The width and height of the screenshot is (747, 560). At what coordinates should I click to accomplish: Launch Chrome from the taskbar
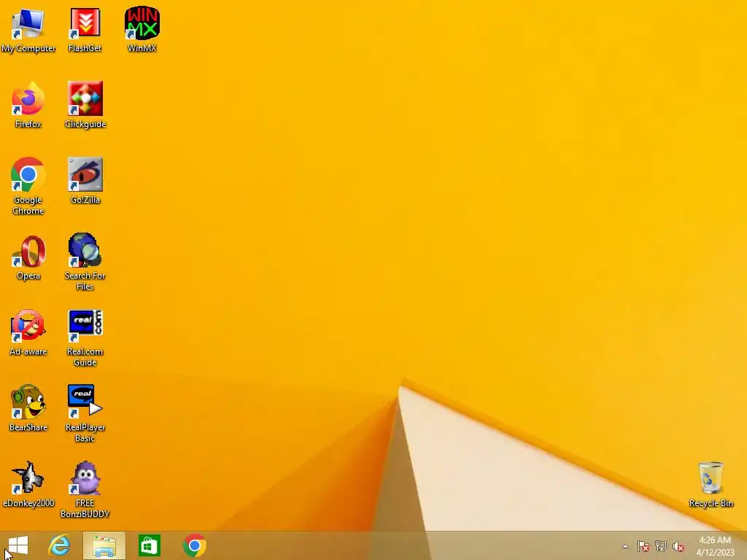(x=194, y=545)
